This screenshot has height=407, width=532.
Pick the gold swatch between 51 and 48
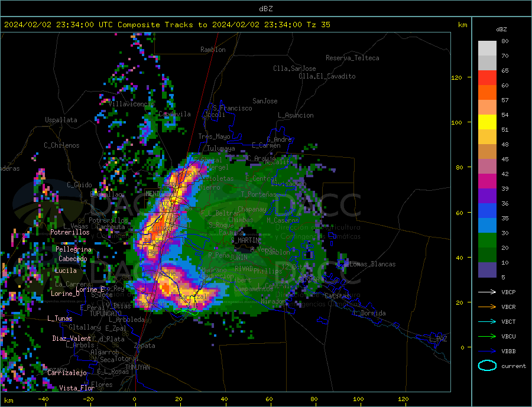click(x=487, y=136)
